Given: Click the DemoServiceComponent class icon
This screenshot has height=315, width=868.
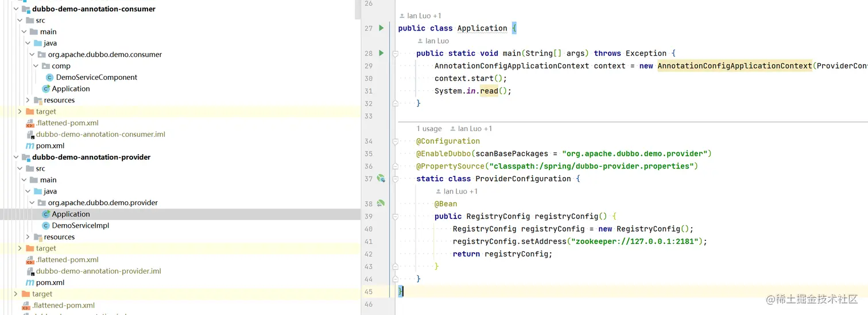Looking at the screenshot, I should tap(50, 77).
